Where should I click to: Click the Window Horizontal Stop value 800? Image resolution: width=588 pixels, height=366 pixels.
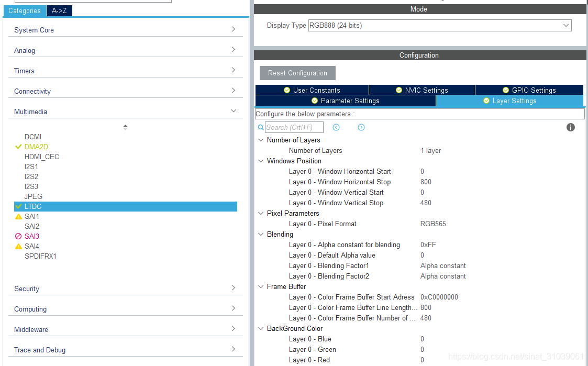426,182
